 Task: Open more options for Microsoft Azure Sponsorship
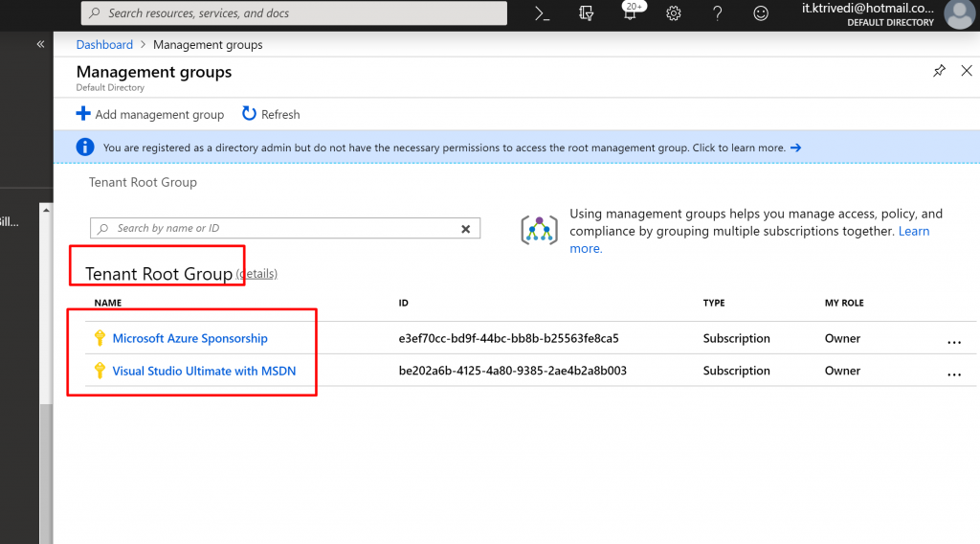pyautogui.click(x=953, y=340)
